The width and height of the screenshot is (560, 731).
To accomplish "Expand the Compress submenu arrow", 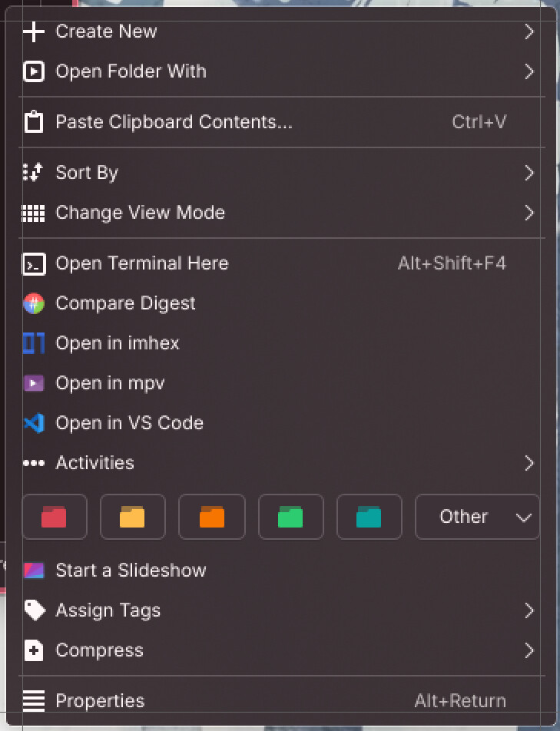I will (x=529, y=650).
